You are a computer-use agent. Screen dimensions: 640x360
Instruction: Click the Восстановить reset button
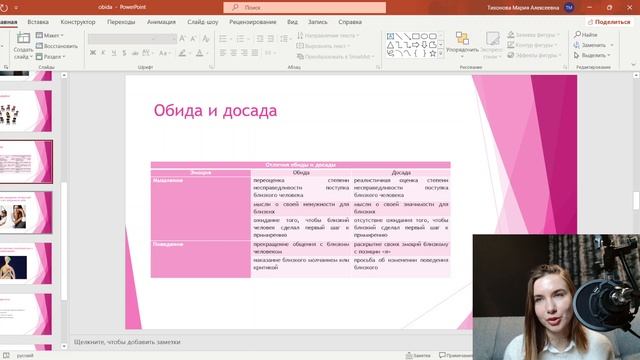[56, 46]
